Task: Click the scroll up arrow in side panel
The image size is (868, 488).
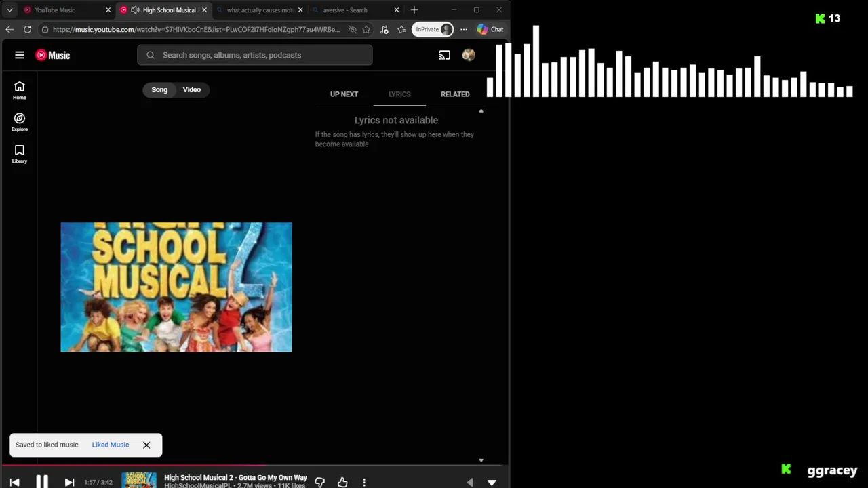Action: 481,110
